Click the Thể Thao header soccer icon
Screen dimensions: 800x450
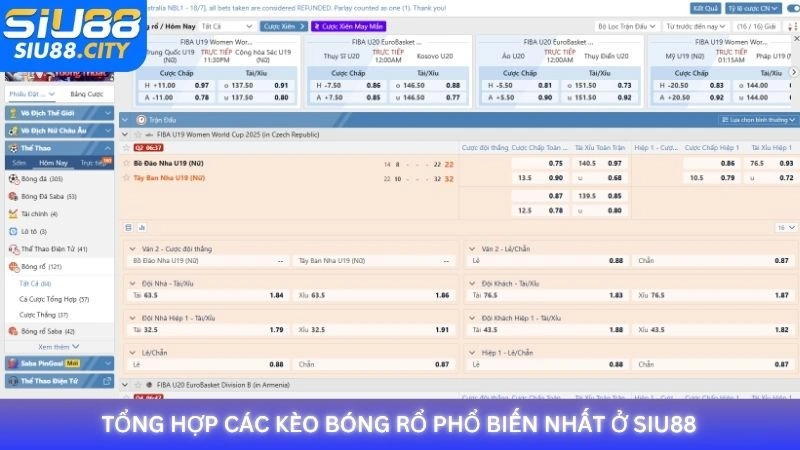[x=14, y=148]
